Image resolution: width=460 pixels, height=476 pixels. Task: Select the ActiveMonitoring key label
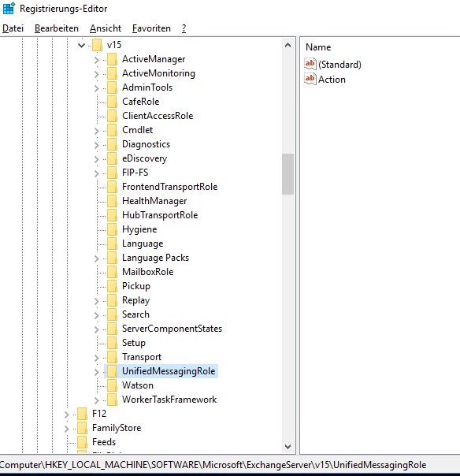[158, 73]
